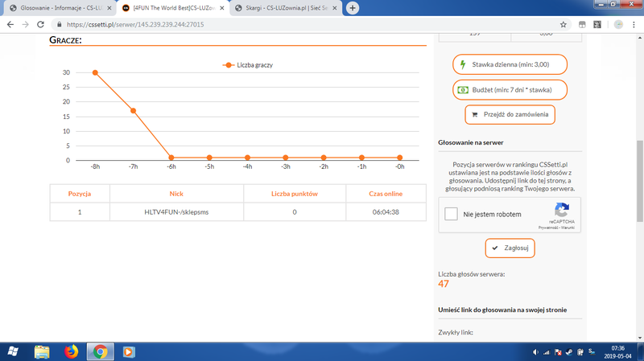Toggle 'Liczba graczy' legend series
Screen dimensions: 644x361
(250, 64)
